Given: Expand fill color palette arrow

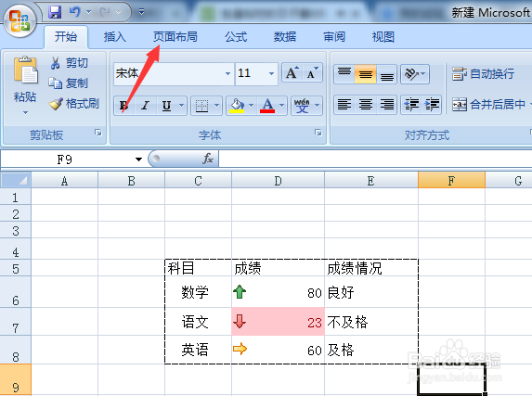Looking at the screenshot, I should point(252,106).
